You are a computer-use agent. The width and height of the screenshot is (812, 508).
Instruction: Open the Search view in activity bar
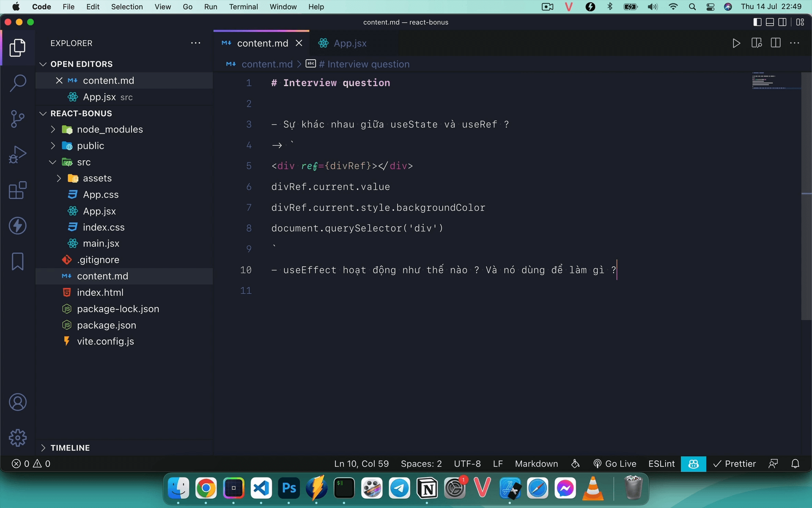[17, 83]
